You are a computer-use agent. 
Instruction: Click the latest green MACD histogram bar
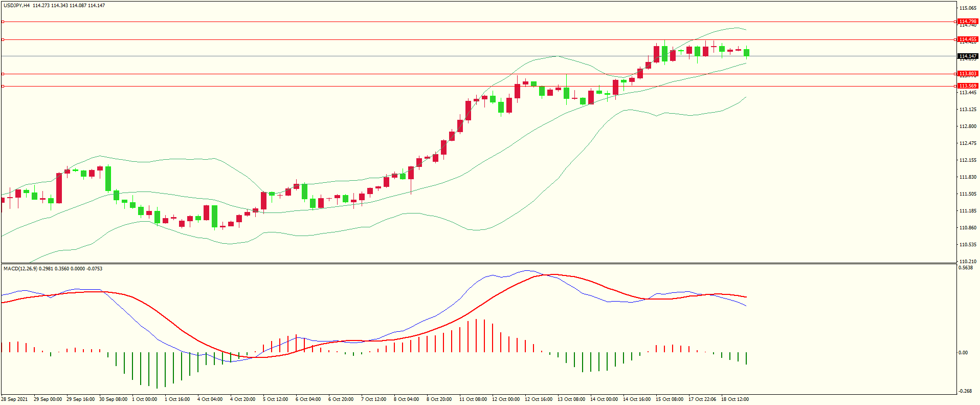coord(747,358)
